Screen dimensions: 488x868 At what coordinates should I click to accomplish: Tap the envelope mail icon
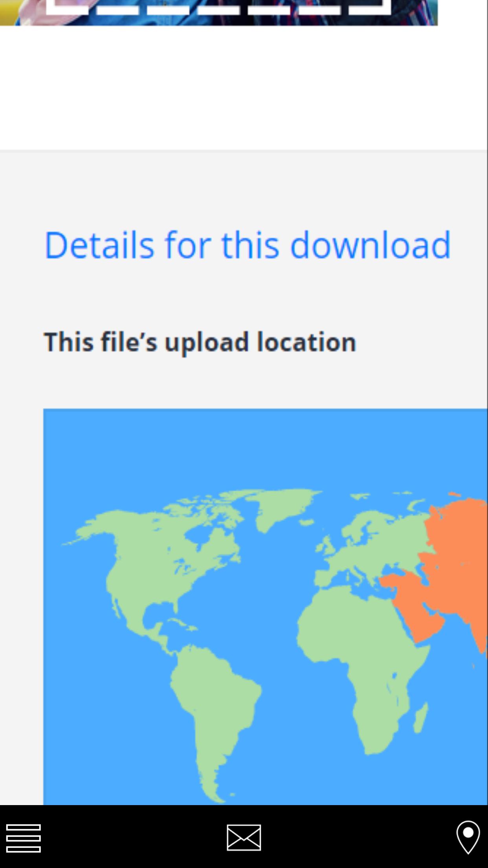[x=244, y=838]
